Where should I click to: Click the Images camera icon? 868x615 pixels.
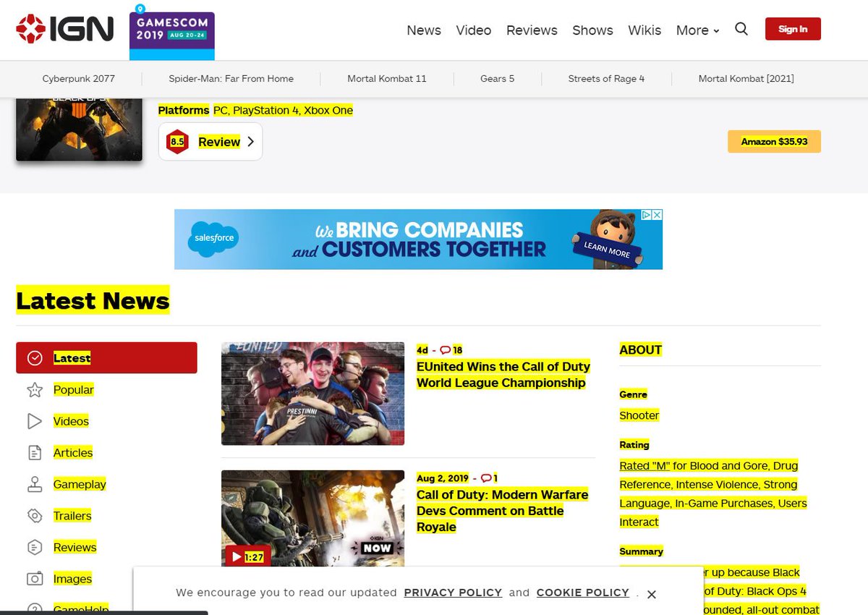(x=35, y=579)
